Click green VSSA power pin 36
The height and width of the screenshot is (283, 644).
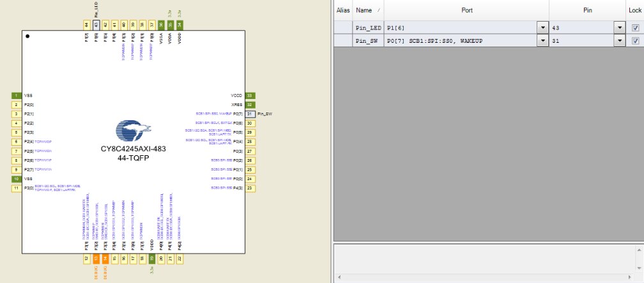tap(162, 25)
